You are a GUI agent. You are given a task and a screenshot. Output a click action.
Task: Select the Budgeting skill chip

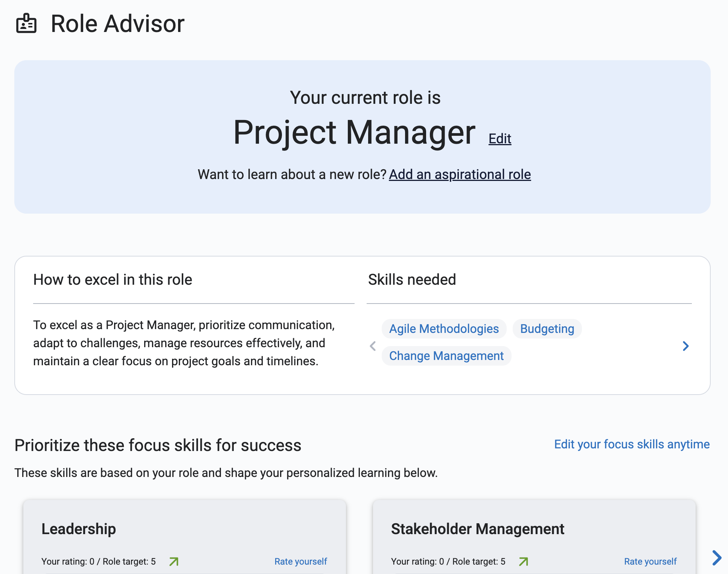[547, 329]
